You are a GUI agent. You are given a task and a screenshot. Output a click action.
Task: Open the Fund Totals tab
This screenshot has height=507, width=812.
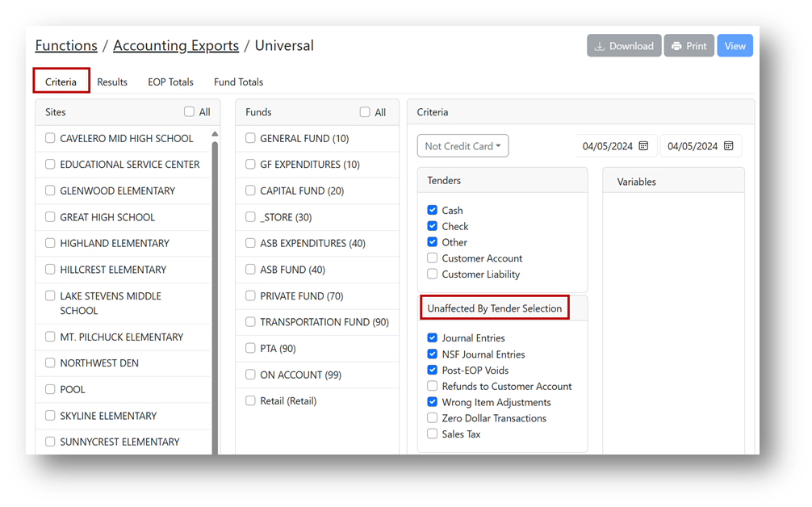pyautogui.click(x=238, y=82)
